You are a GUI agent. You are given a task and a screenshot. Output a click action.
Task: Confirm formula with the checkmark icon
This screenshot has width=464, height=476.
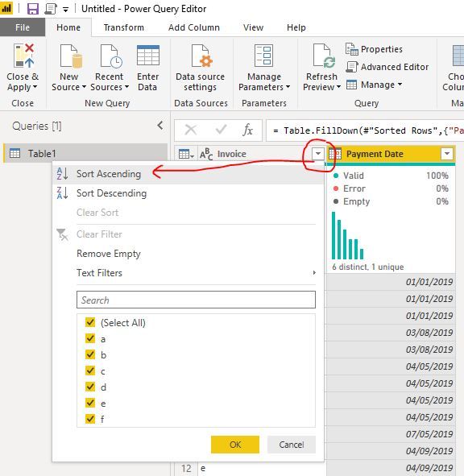pyautogui.click(x=221, y=130)
